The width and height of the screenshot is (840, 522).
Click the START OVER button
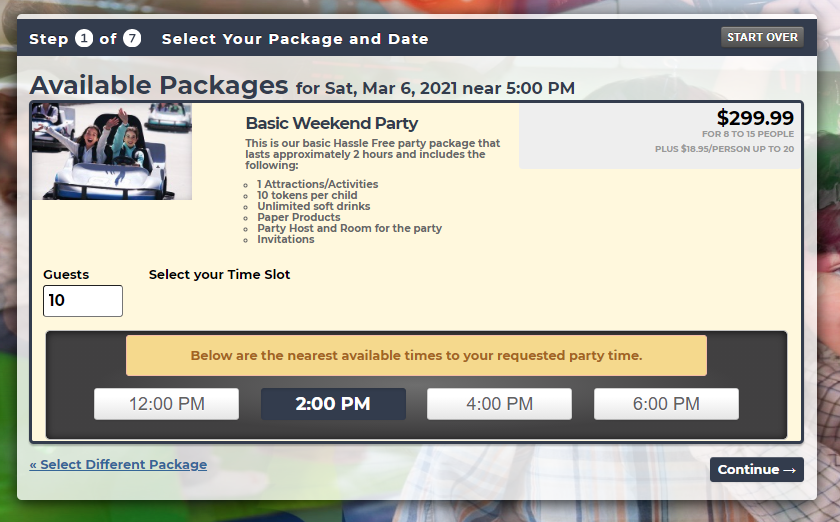(x=762, y=37)
